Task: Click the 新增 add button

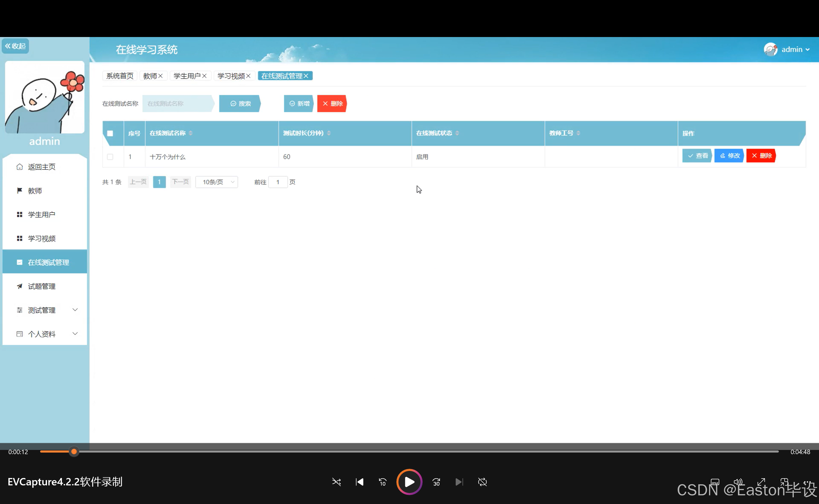Action: tap(299, 104)
